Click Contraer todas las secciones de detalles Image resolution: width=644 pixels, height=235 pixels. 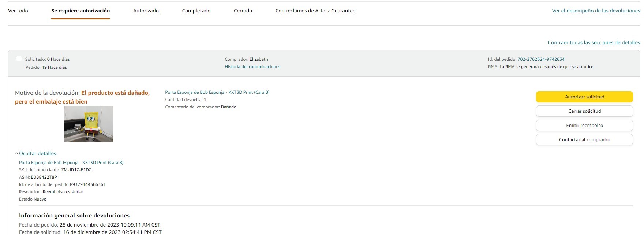594,42
